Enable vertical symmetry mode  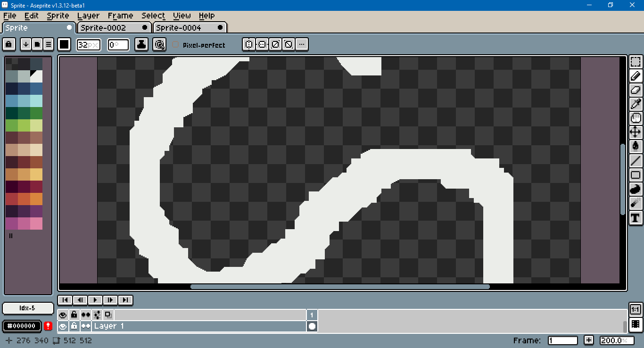coord(262,45)
